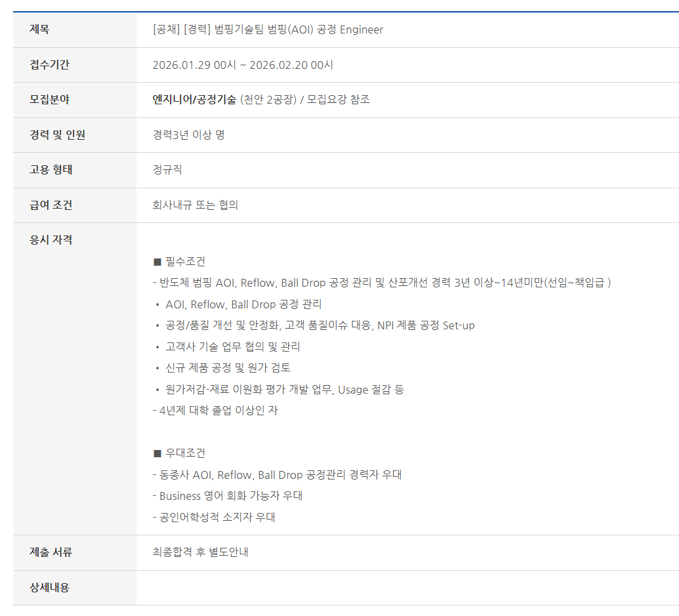Click the bold 엔지니어/공정기술 text
Viewport: 679px width, 616px height.
point(194,100)
